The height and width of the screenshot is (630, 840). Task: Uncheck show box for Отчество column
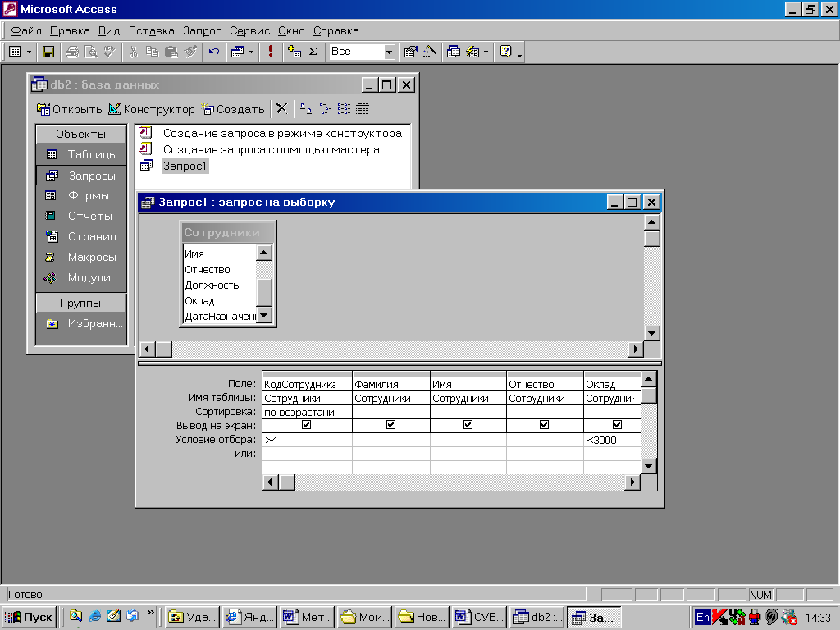tap(545, 425)
